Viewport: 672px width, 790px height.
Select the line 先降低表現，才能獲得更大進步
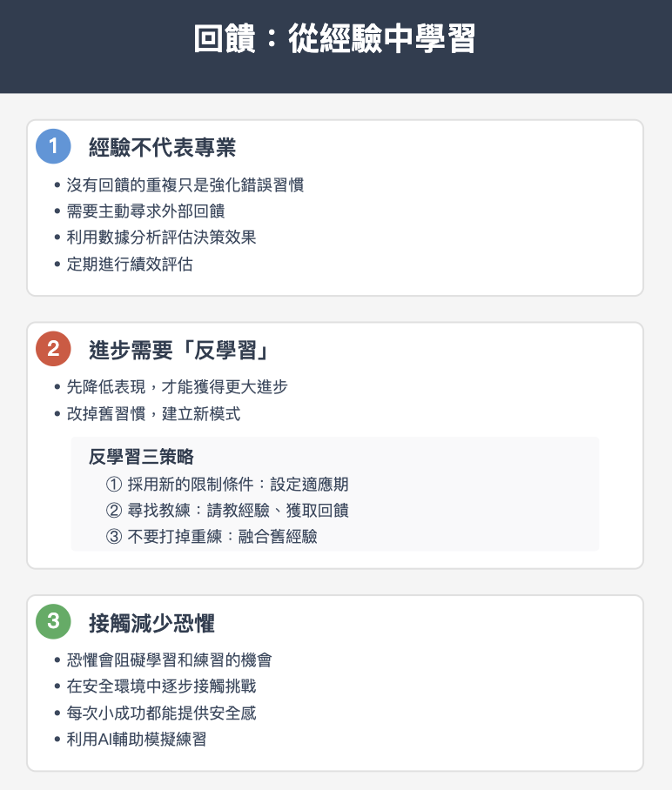(x=177, y=387)
